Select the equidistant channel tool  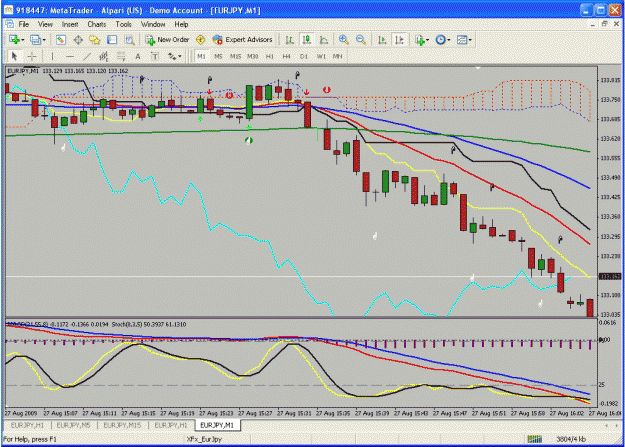[104, 57]
